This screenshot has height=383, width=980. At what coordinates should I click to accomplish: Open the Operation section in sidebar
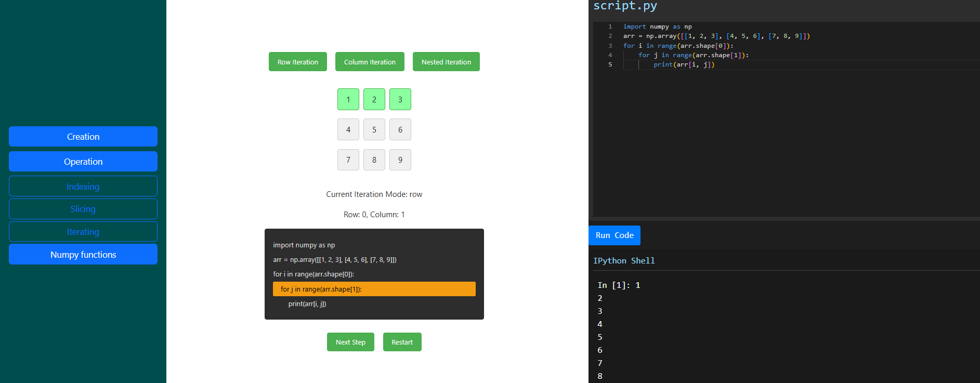[83, 162]
